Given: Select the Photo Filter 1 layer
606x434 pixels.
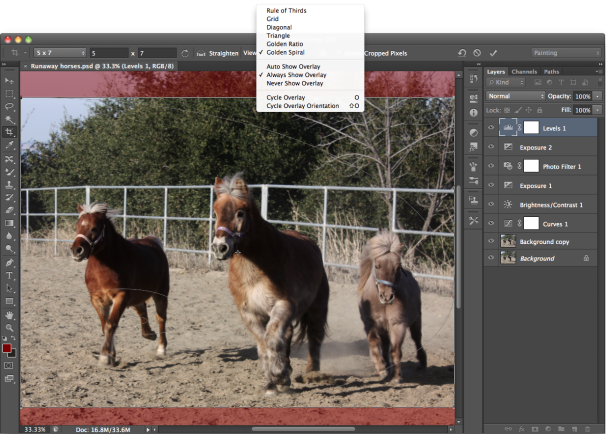Looking at the screenshot, I should point(563,166).
